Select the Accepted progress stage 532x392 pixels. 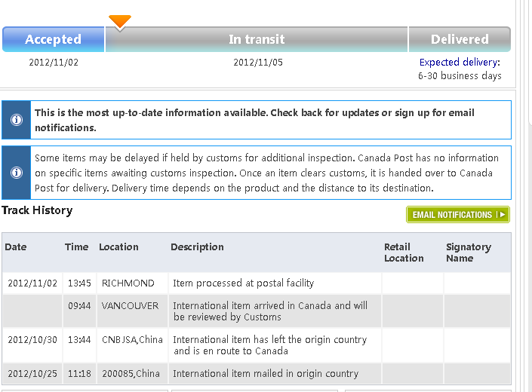53,39
